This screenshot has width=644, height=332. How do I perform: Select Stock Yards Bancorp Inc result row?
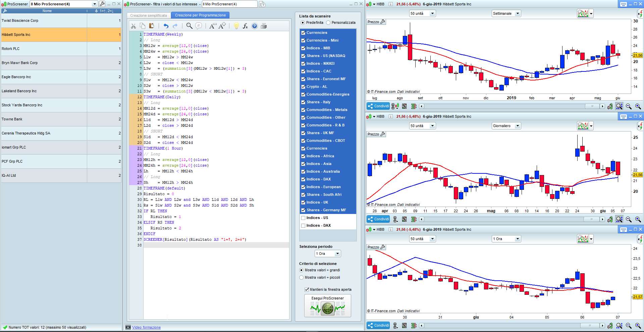[61, 105]
